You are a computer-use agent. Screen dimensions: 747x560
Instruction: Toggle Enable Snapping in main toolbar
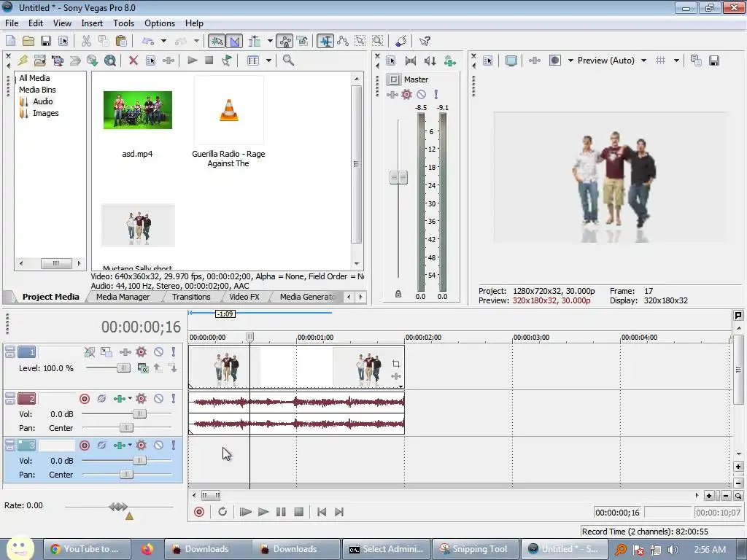click(x=217, y=41)
